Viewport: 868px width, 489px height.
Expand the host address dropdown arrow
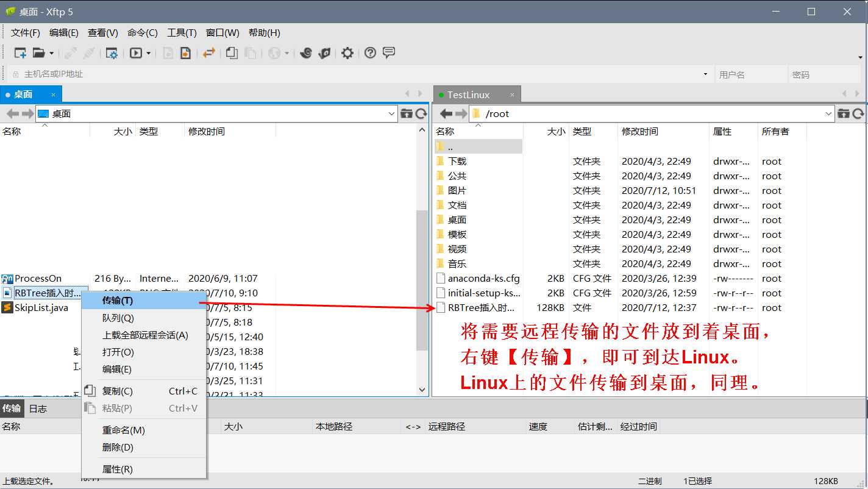(x=705, y=74)
